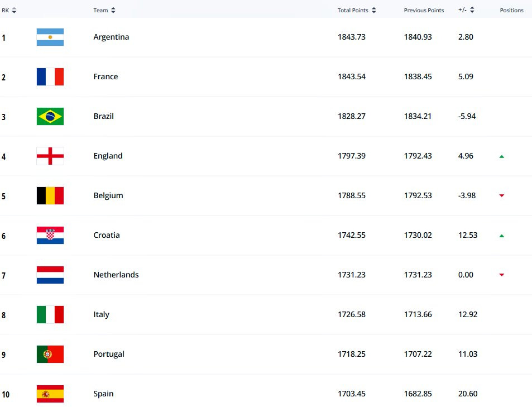Click the Brazil flag icon
Screen dimensions: 532x407
50,116
